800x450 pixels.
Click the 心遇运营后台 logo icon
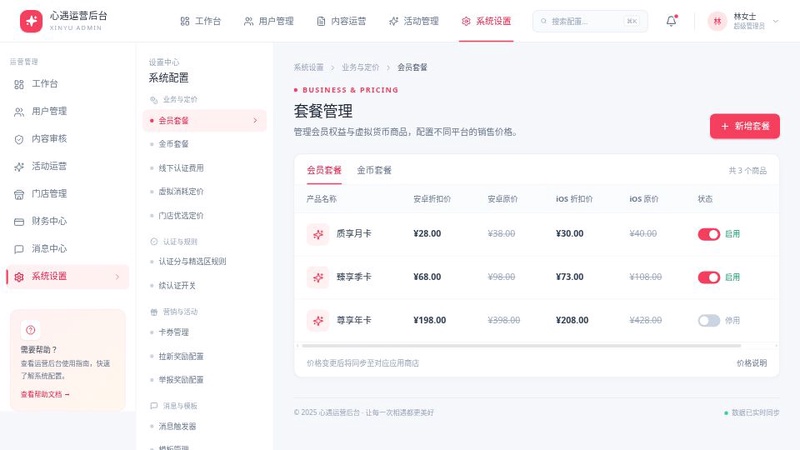point(31,21)
